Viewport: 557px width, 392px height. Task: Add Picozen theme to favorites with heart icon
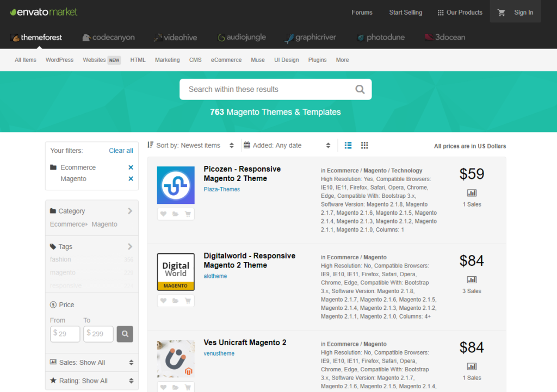click(164, 214)
